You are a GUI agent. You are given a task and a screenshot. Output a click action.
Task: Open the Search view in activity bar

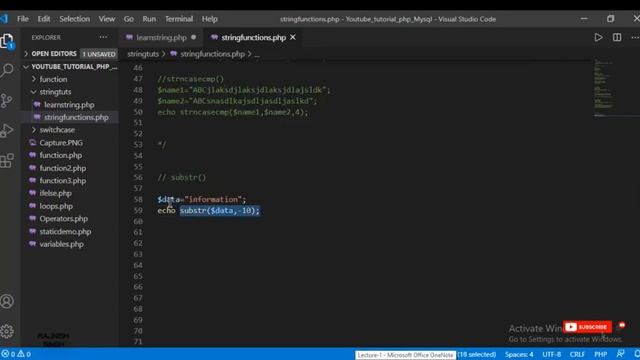tap(7, 70)
